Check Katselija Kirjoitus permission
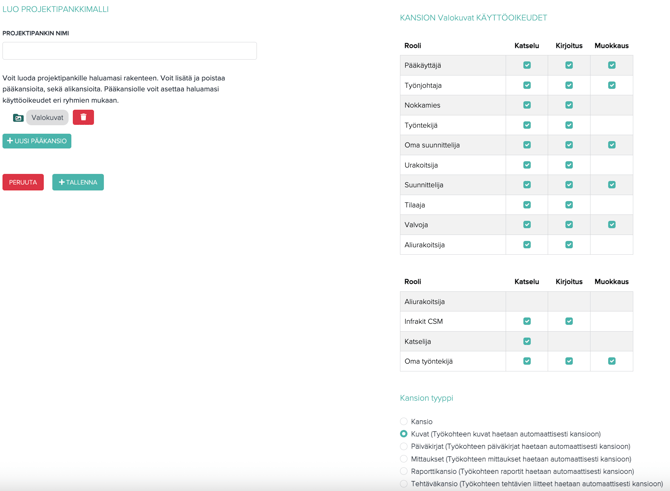670x491 pixels. (x=569, y=341)
